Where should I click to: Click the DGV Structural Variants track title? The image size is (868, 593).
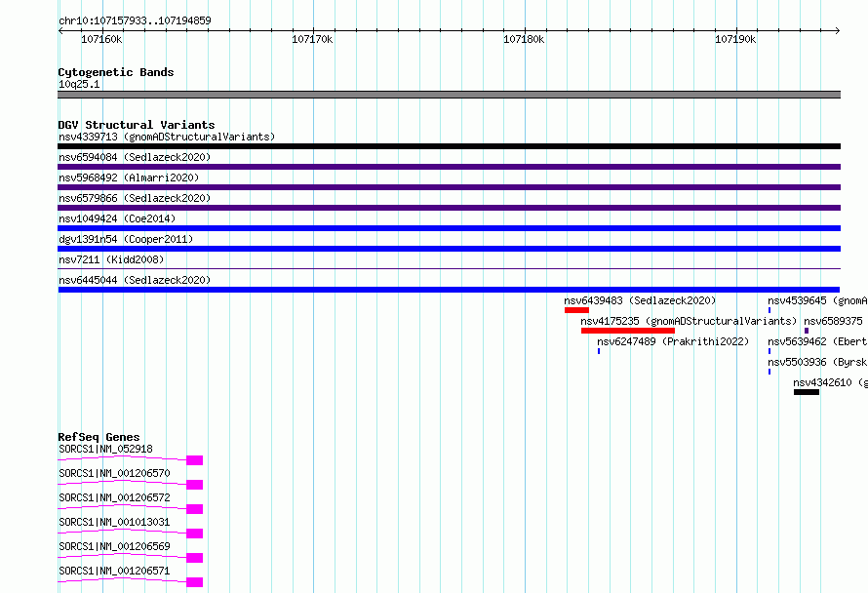[x=137, y=125]
